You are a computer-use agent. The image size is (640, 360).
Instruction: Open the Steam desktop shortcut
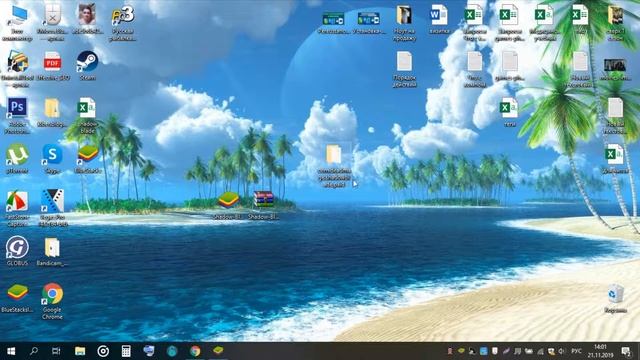click(87, 62)
